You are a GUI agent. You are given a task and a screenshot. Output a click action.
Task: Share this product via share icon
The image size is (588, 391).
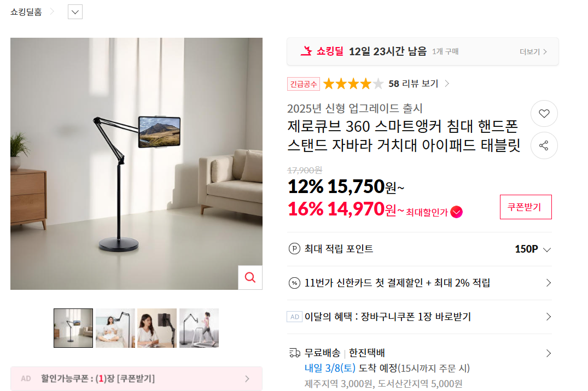tap(544, 145)
